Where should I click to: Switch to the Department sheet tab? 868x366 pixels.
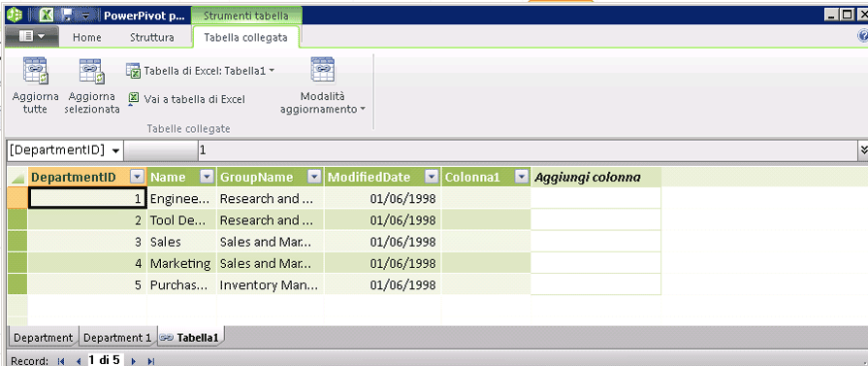[x=44, y=337]
